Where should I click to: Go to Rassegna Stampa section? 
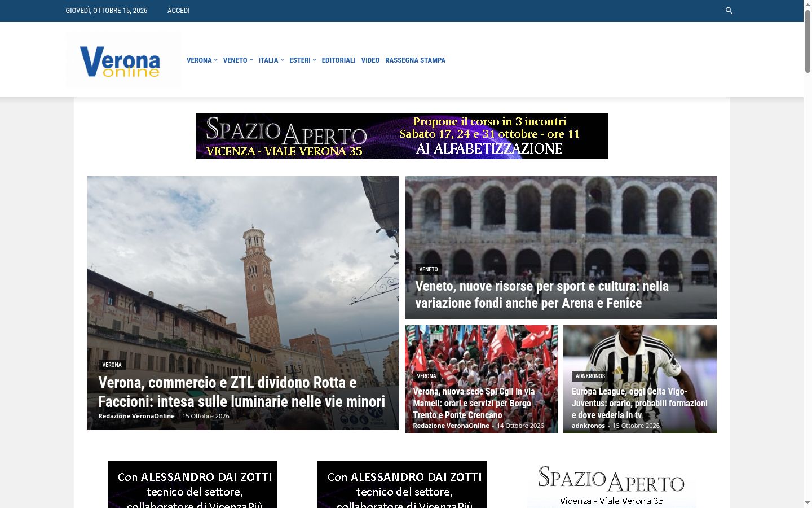[x=415, y=60]
